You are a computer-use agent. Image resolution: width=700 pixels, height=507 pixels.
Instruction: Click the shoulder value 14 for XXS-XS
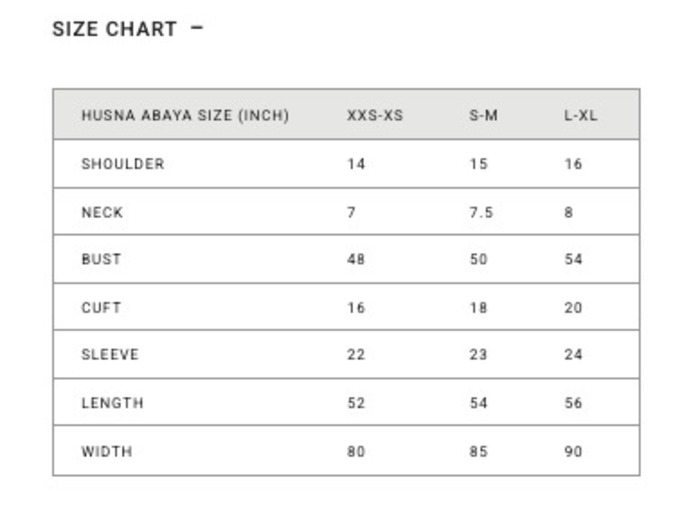click(356, 164)
